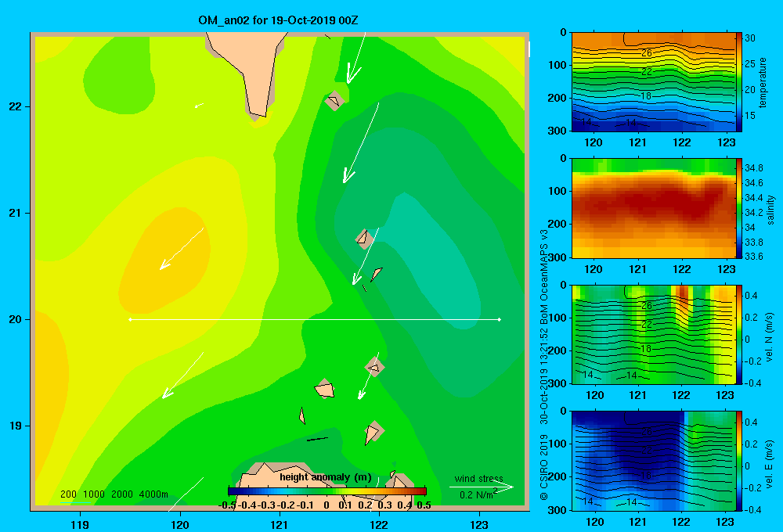
Task: Click the temperature color bar
Action: (739, 82)
